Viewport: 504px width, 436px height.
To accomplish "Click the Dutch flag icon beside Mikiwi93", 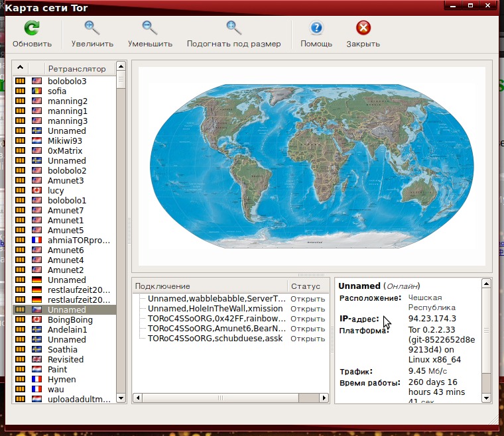I will [36, 140].
